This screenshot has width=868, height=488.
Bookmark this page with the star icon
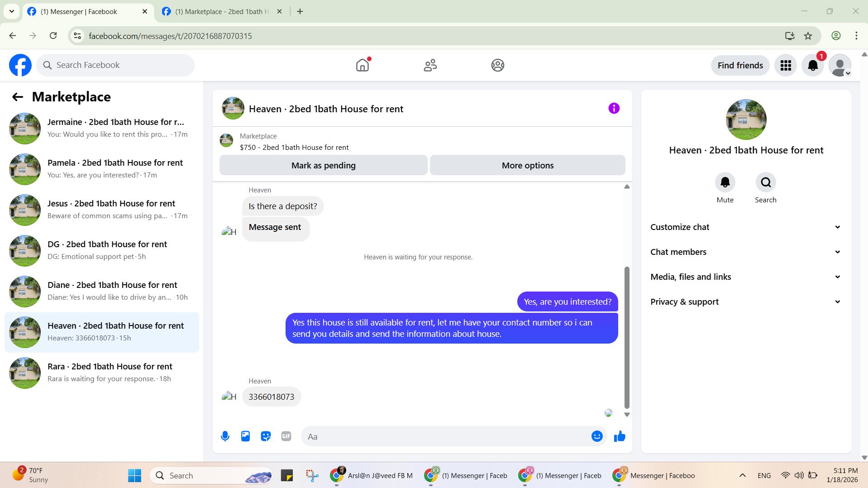[x=808, y=36]
